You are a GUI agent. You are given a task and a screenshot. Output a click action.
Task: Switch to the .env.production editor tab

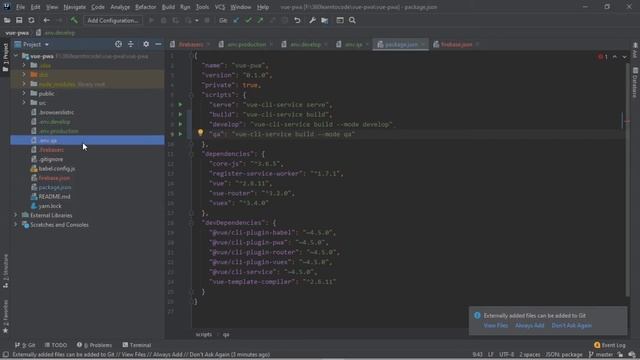click(x=246, y=44)
